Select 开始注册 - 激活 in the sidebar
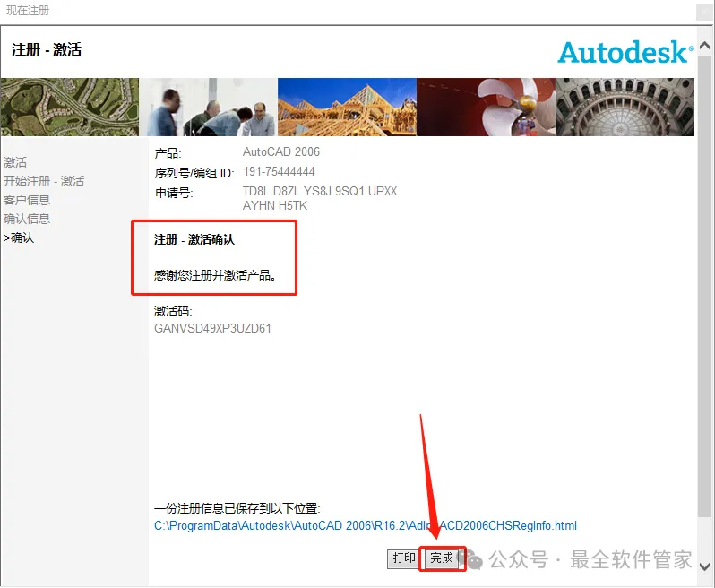Image resolution: width=715 pixels, height=588 pixels. (x=44, y=181)
